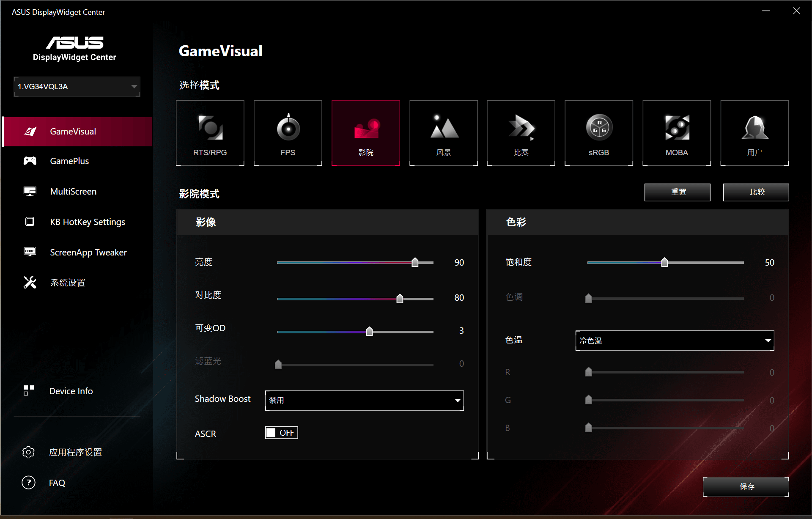
Task: Click the saturation value 50
Action: point(770,263)
